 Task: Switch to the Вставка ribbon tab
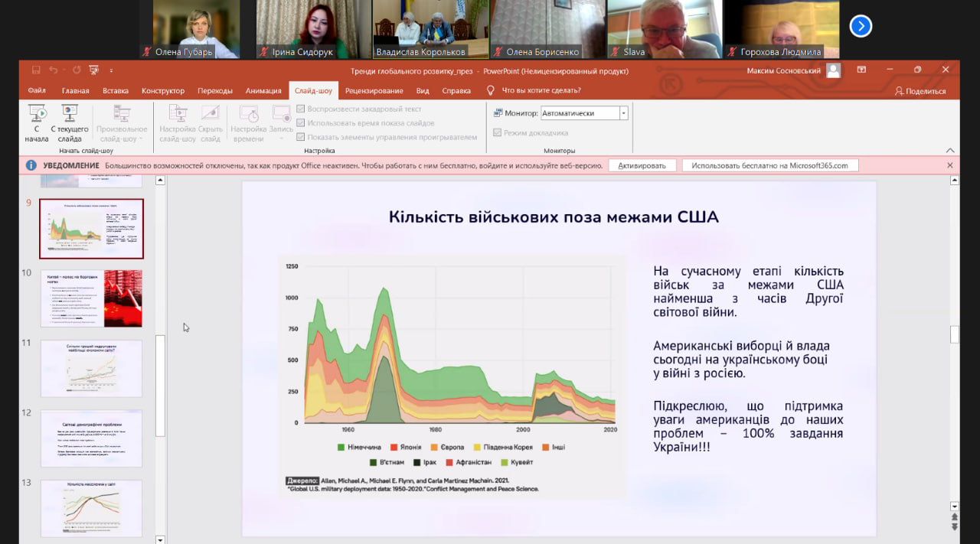coord(115,91)
